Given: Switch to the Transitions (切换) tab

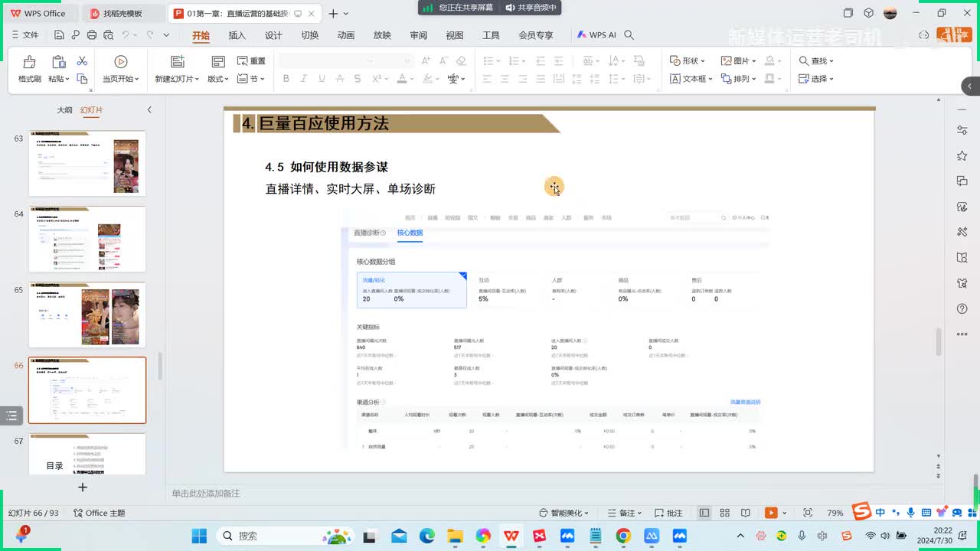Looking at the screenshot, I should click(310, 35).
